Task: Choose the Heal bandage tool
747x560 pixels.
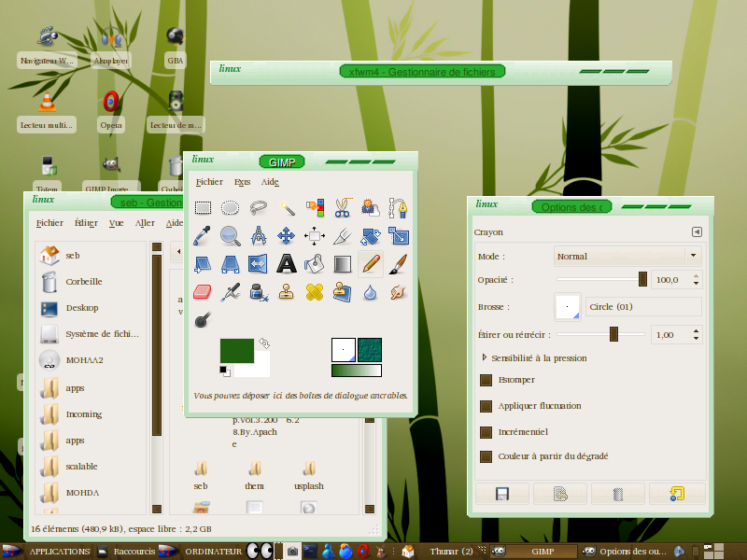Action: (315, 292)
